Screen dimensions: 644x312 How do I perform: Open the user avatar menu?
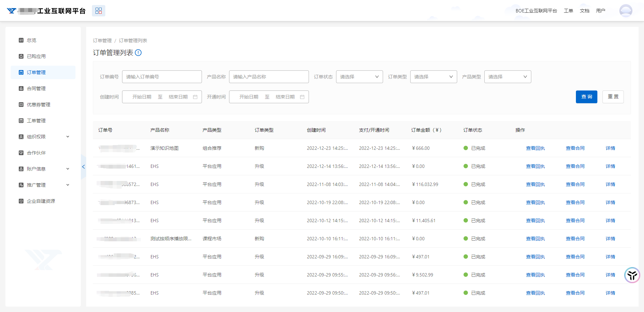pyautogui.click(x=626, y=11)
